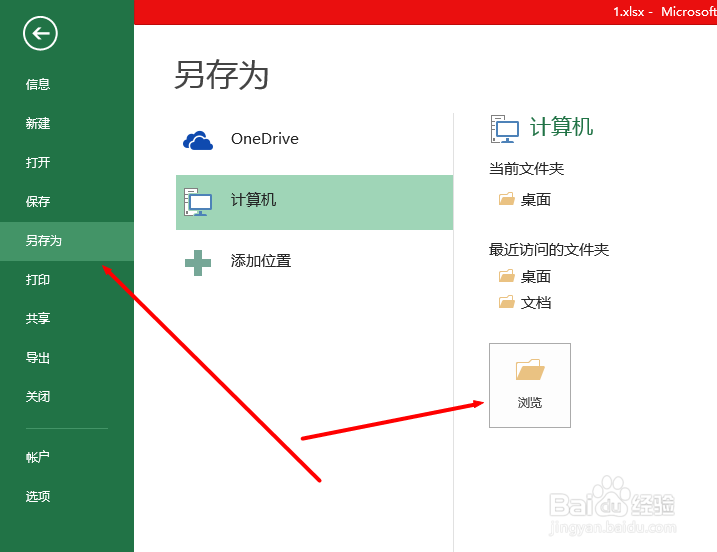This screenshot has height=552, width=717.
Task: Click the computer icon beside 计算机 in locations list
Action: pos(198,202)
